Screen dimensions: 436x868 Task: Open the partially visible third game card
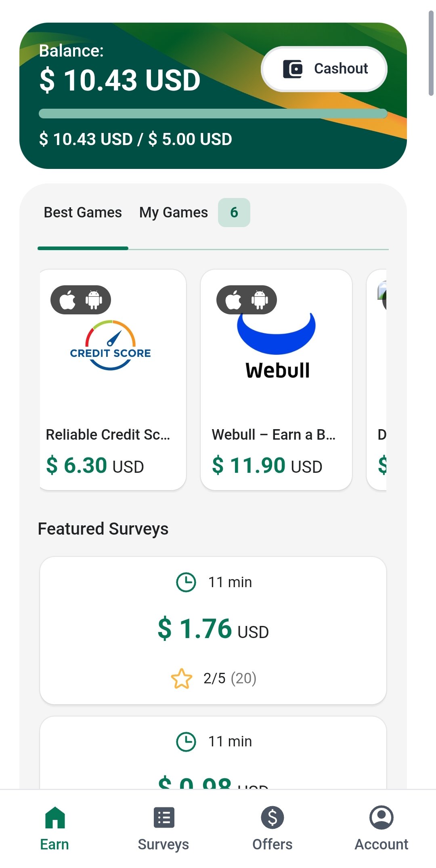click(376, 380)
